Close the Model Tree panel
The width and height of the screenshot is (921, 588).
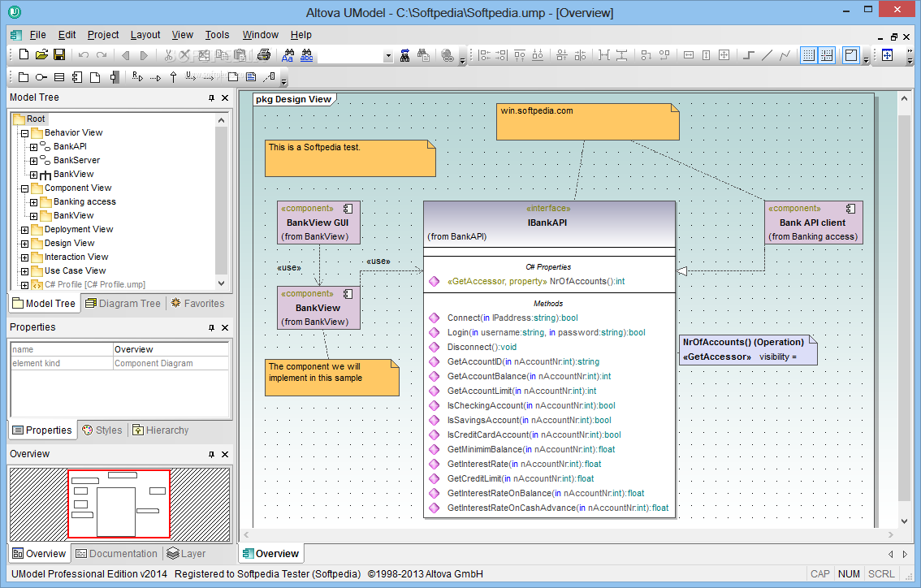point(224,97)
